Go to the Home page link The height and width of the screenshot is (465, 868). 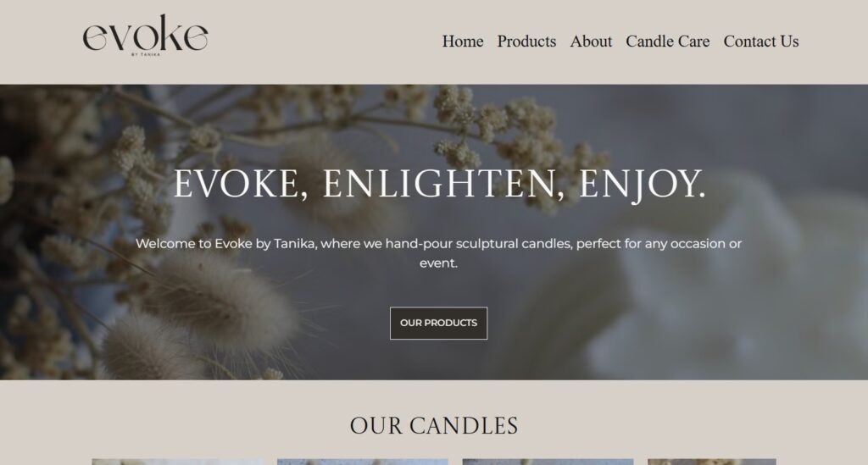pyautogui.click(x=462, y=42)
